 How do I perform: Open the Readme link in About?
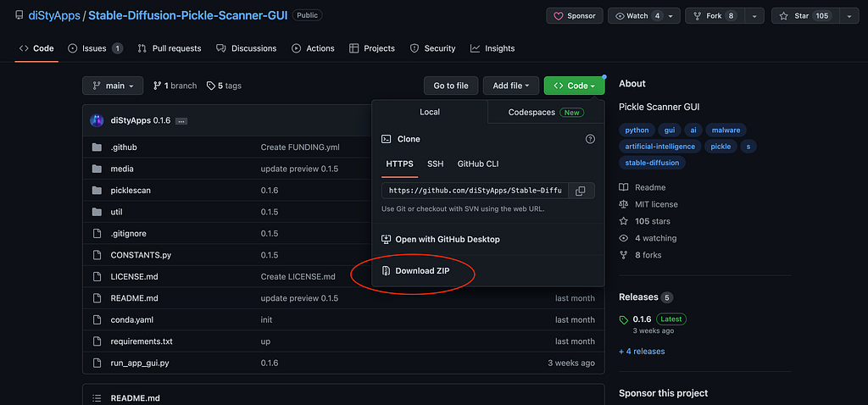[x=643, y=187]
